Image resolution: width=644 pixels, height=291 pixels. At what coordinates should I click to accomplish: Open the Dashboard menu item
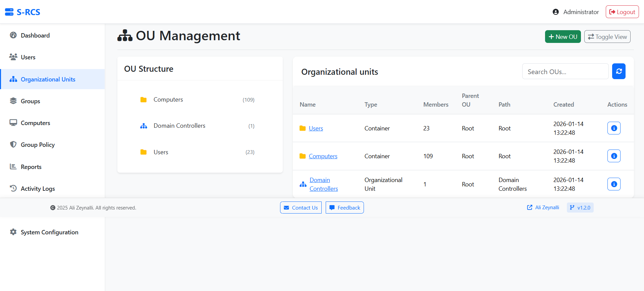click(x=53, y=35)
